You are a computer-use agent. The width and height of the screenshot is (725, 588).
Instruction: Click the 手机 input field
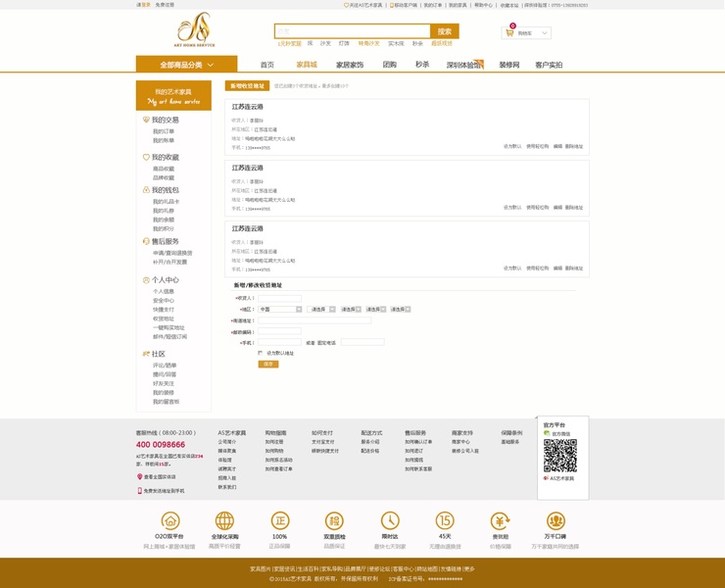point(280,342)
